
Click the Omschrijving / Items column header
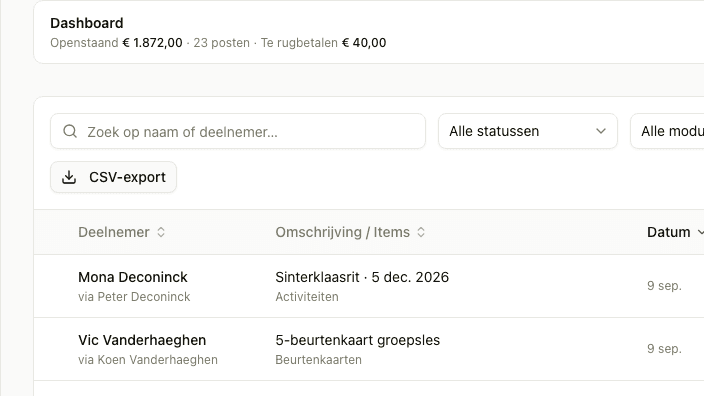[343, 232]
